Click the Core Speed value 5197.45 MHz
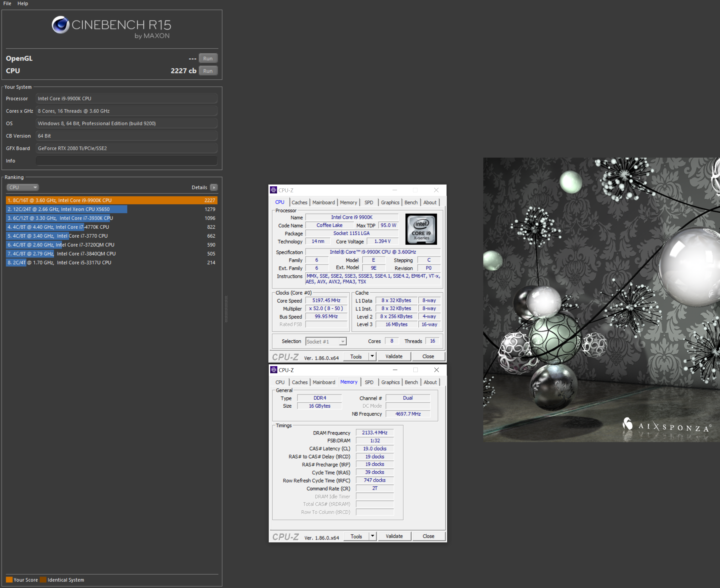 [x=326, y=300]
